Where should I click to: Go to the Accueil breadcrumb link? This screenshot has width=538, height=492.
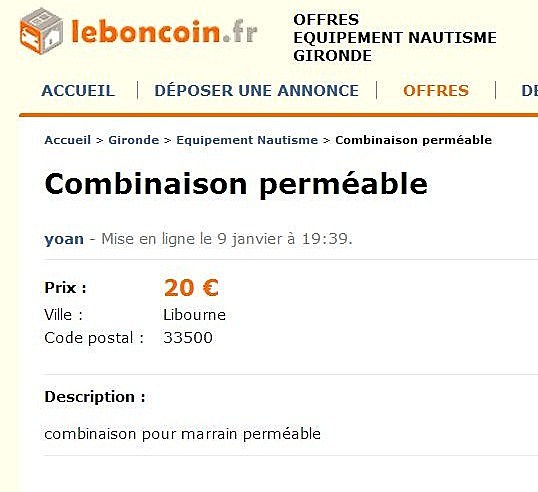(68, 140)
